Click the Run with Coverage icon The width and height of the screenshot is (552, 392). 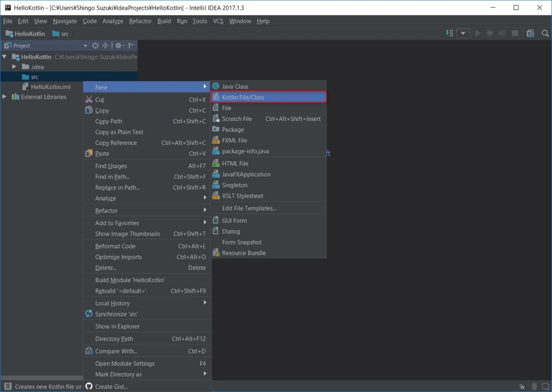(x=502, y=33)
